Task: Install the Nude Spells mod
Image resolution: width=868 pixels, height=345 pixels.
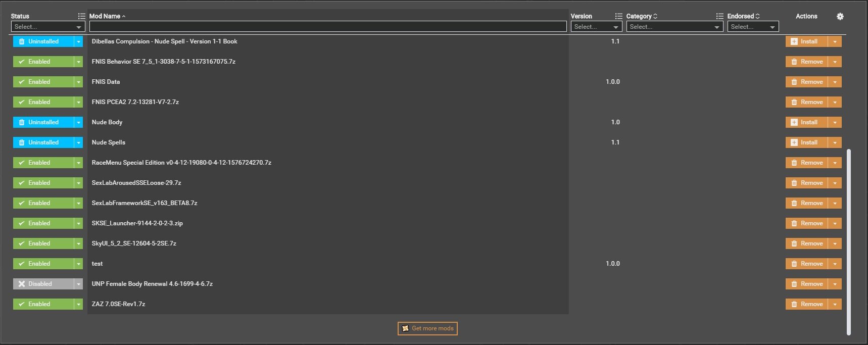Action: [x=806, y=142]
